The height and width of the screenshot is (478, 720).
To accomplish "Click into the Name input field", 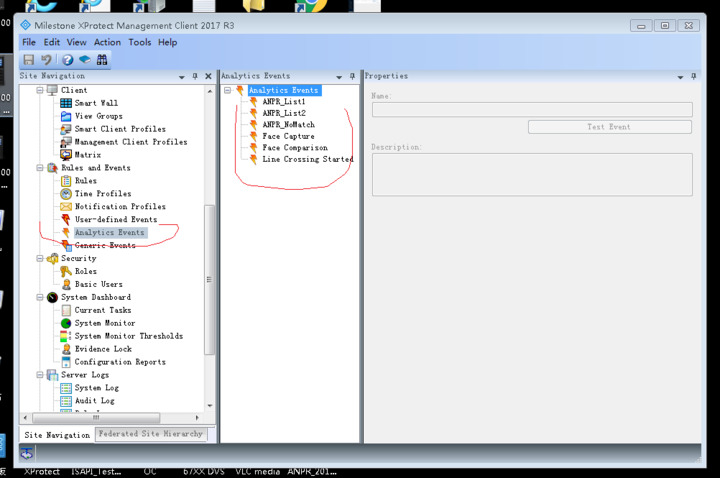I will 531,110.
